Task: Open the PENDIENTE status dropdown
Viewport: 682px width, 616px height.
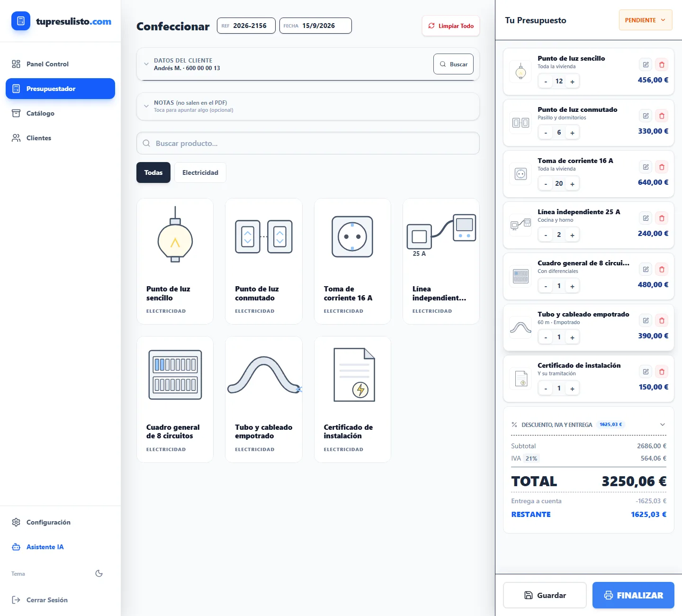Action: (x=646, y=20)
